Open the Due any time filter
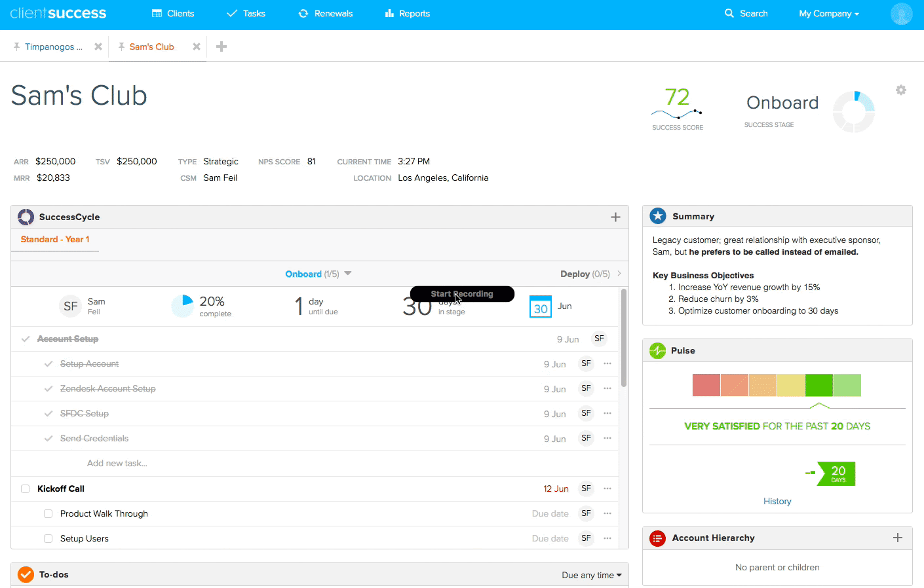This screenshot has height=588, width=924. pos(592,574)
